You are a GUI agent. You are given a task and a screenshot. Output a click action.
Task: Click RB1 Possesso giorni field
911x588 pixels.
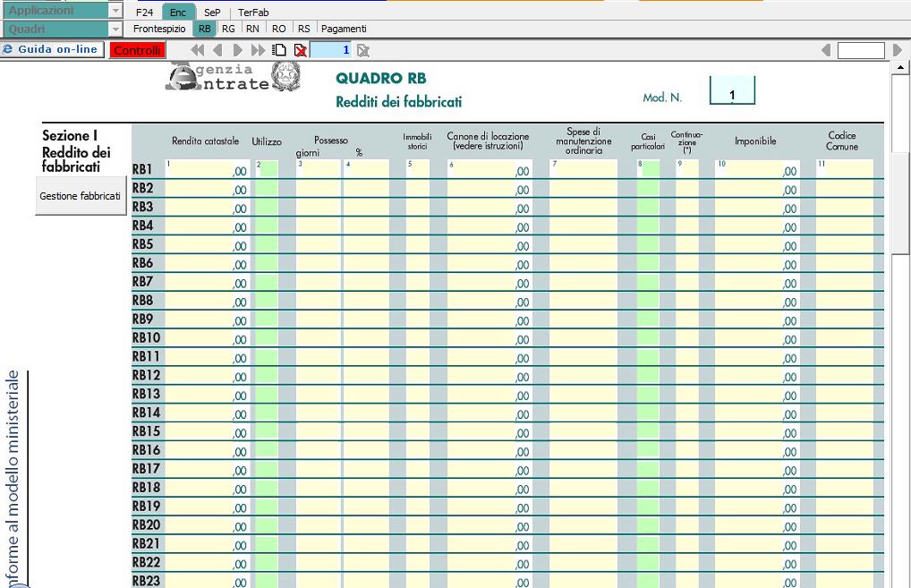coord(319,168)
